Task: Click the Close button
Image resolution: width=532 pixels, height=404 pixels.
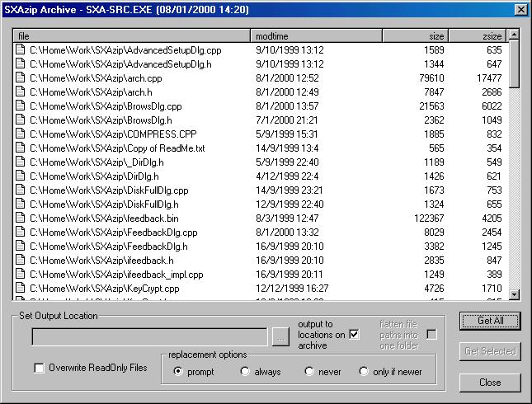Action: [490, 383]
